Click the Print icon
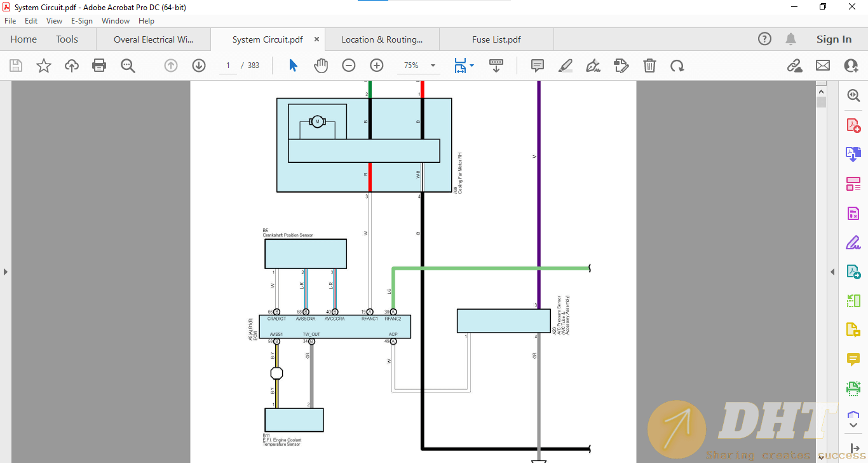This screenshot has width=868, height=463. pyautogui.click(x=98, y=65)
